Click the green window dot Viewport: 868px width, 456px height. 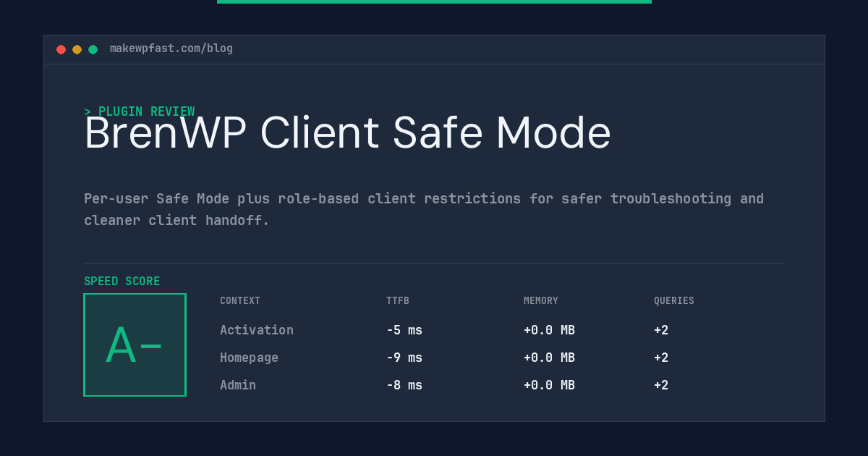point(93,49)
